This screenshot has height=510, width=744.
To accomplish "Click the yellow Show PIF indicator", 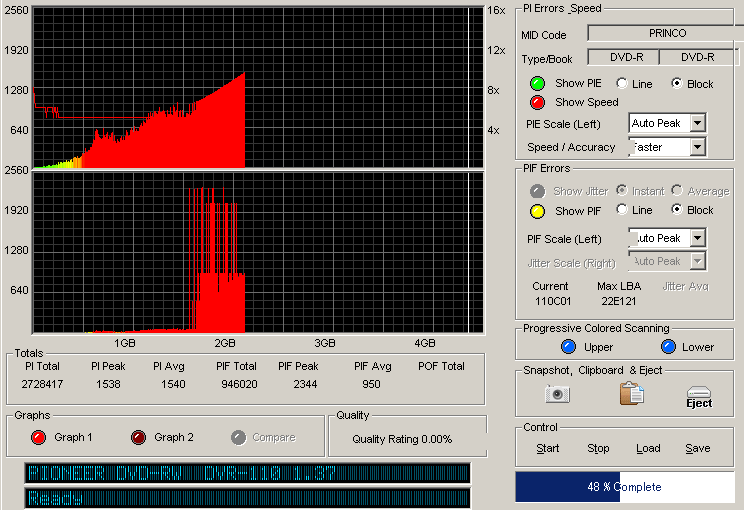I will point(537,211).
